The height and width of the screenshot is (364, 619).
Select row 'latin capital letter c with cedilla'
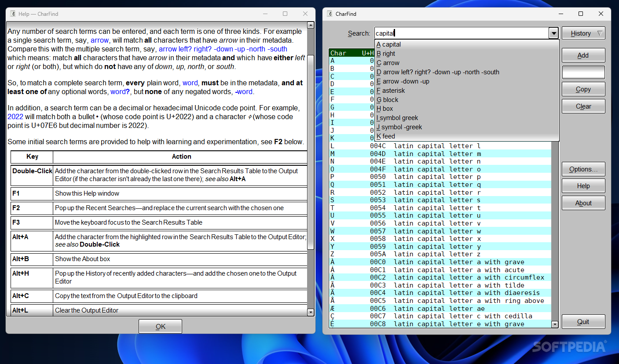coord(440,316)
